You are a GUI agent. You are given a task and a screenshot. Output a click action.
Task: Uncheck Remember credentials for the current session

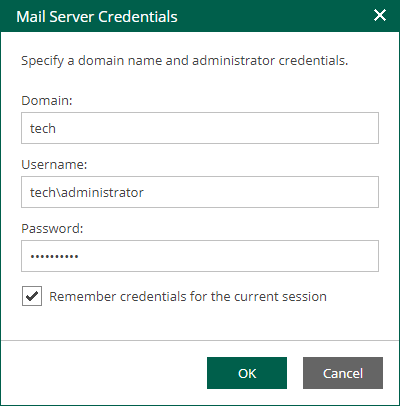coord(32,296)
